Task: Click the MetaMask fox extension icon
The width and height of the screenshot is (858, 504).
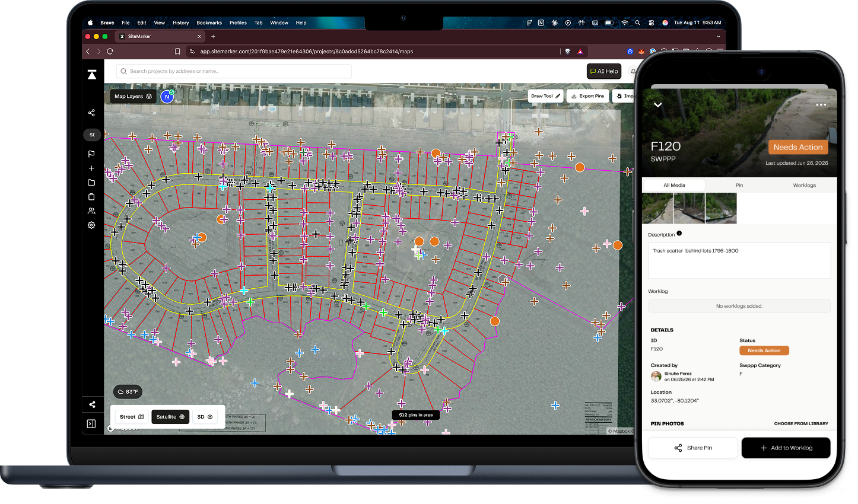Action: (641, 52)
